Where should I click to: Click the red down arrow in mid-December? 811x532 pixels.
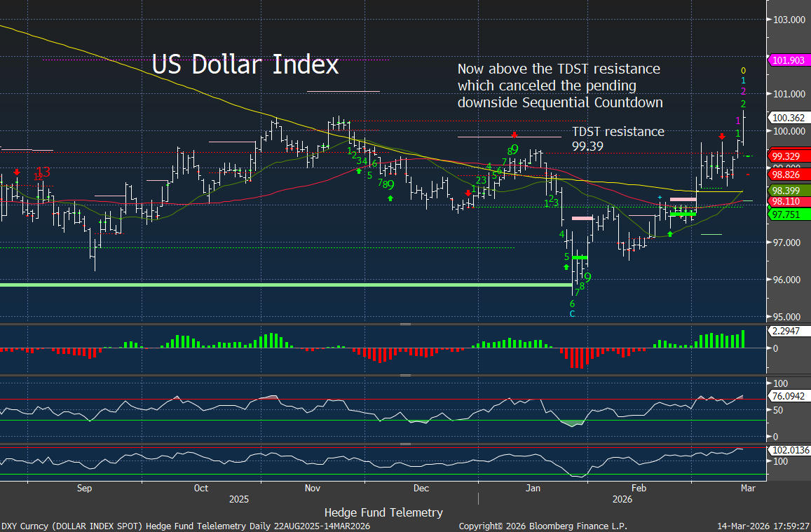point(468,193)
